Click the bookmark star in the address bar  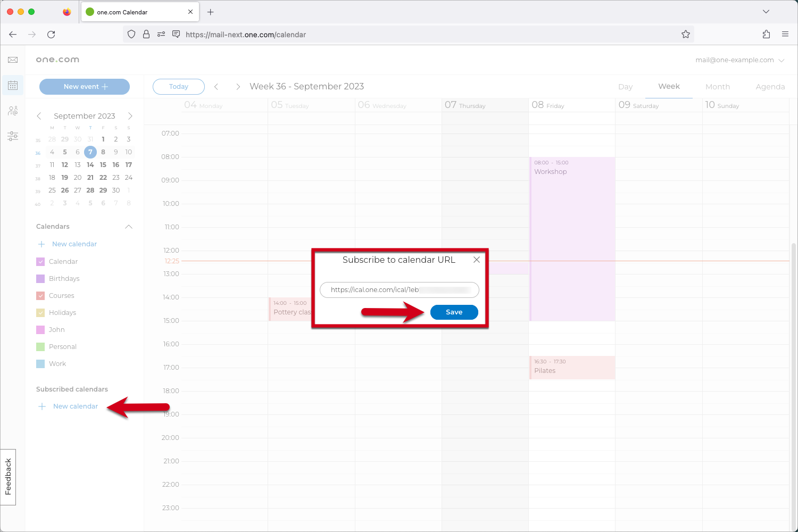(685, 34)
